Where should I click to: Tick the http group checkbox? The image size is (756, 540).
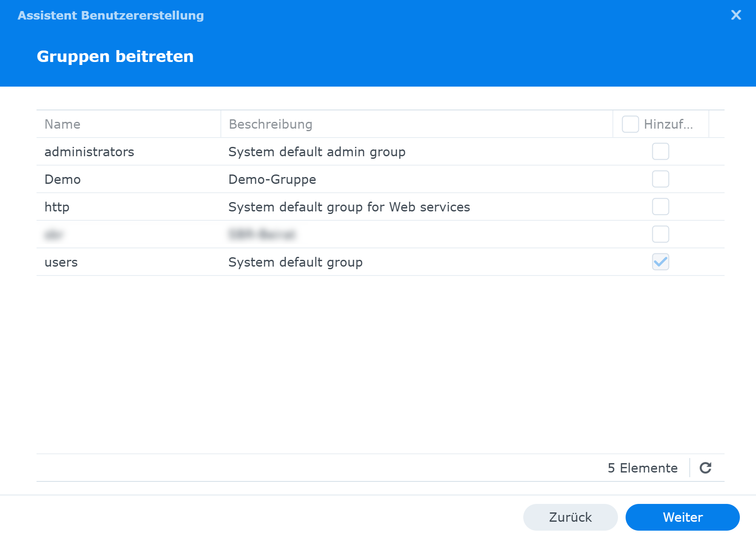(660, 207)
